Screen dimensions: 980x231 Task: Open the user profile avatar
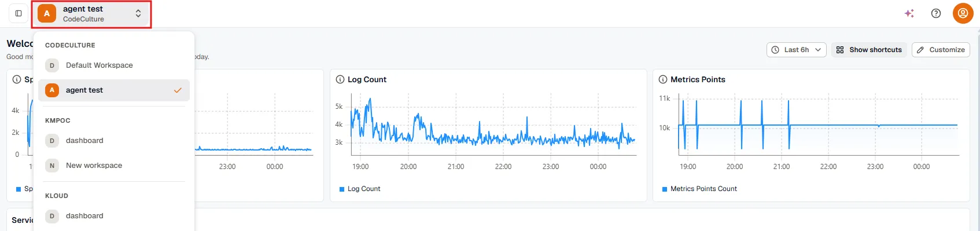point(963,13)
